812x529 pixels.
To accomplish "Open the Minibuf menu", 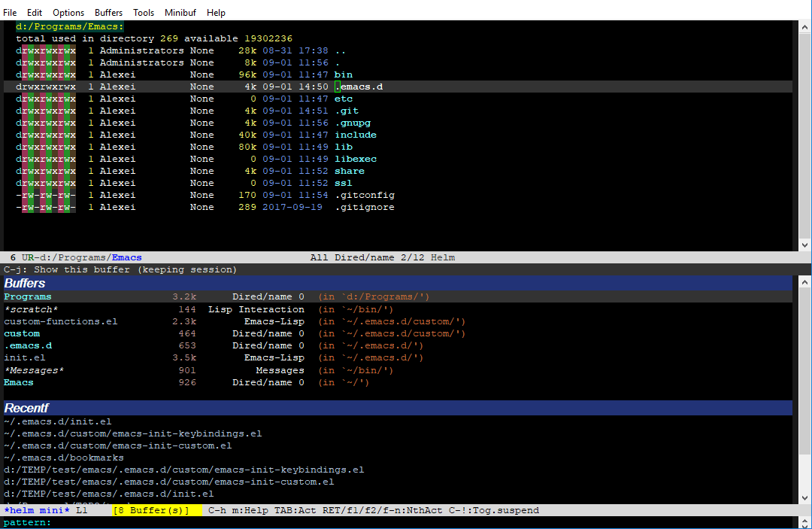I will pyautogui.click(x=180, y=13).
